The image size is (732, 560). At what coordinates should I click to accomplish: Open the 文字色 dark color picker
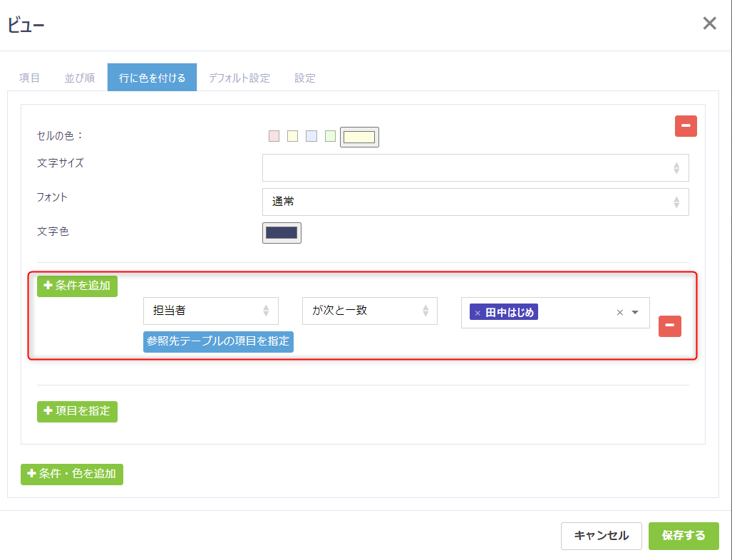click(282, 233)
